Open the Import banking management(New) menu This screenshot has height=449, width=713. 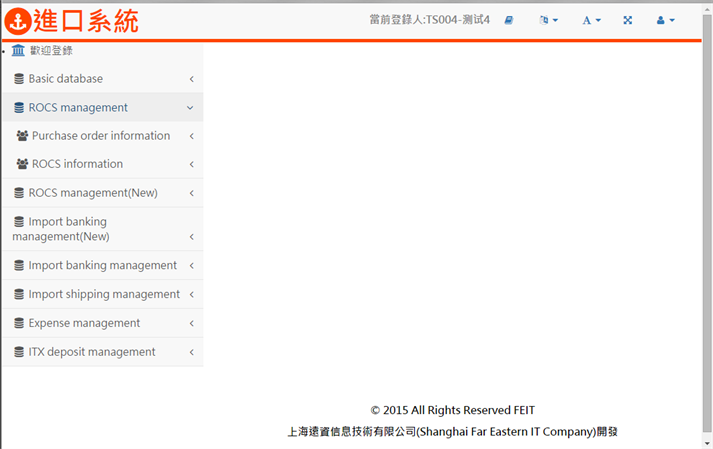68,229
